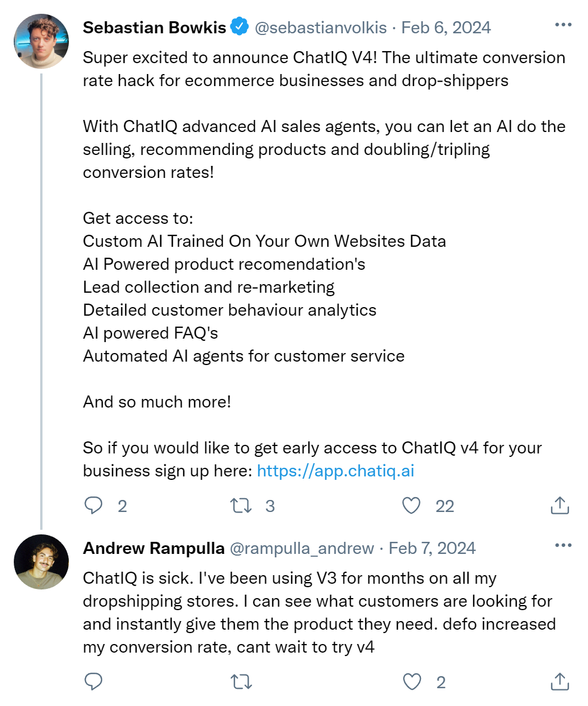The width and height of the screenshot is (588, 706).
Task: Click Sebastian Bowkis's profile picture
Action: coord(41,40)
